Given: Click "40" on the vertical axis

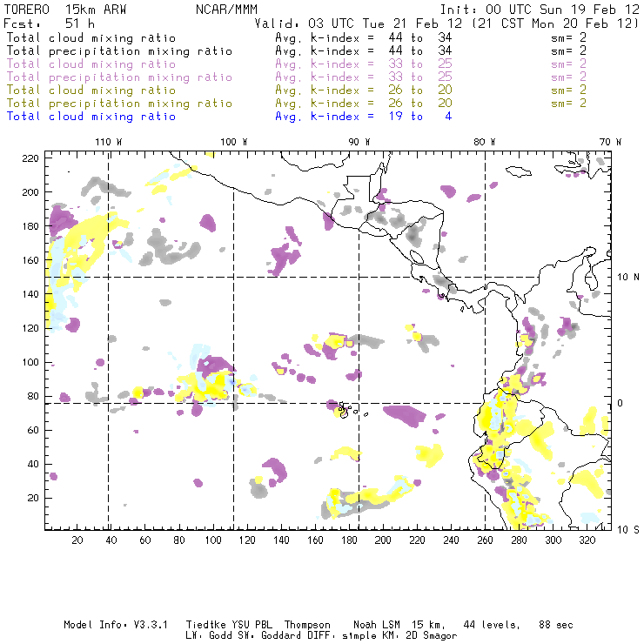Looking at the screenshot, I should click(x=34, y=465).
